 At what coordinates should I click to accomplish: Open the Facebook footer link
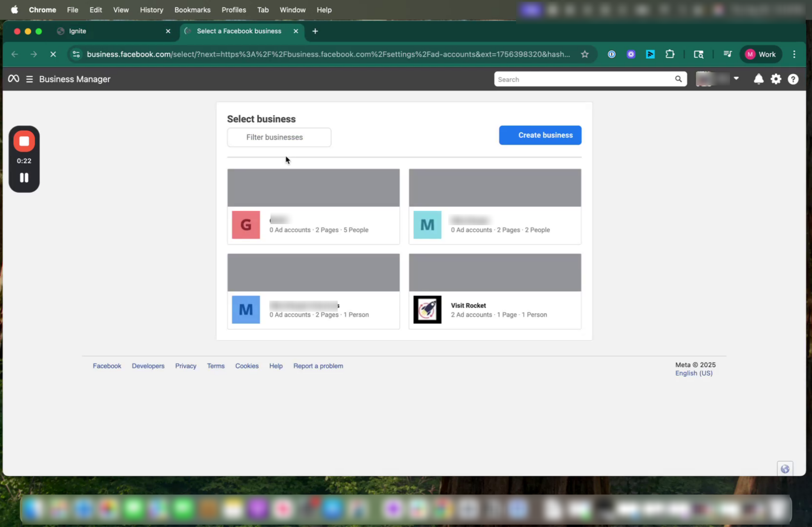click(x=107, y=366)
